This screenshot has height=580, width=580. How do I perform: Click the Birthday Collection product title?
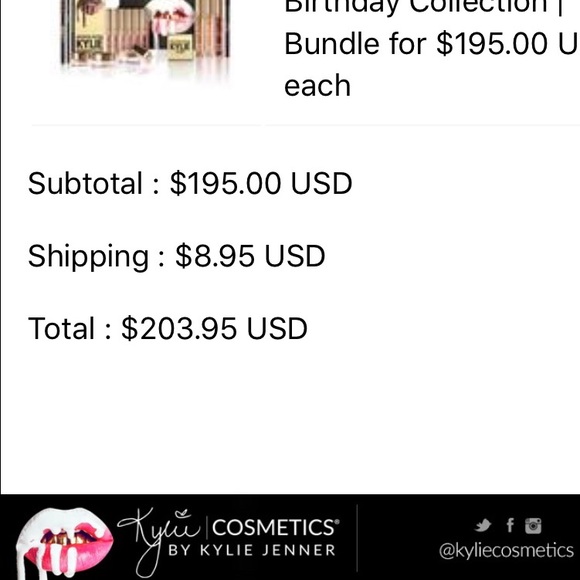tap(424, 6)
